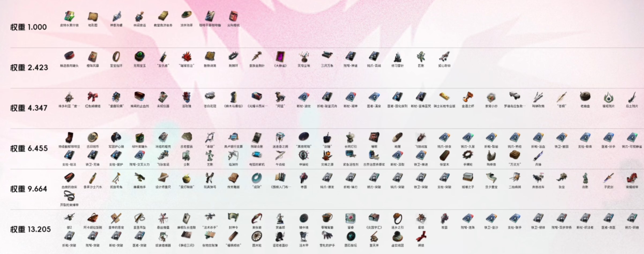Viewport: 644px width, 254px height.
Task: Pick the 荆棘环 thorn ring icon
Action: click(233, 57)
